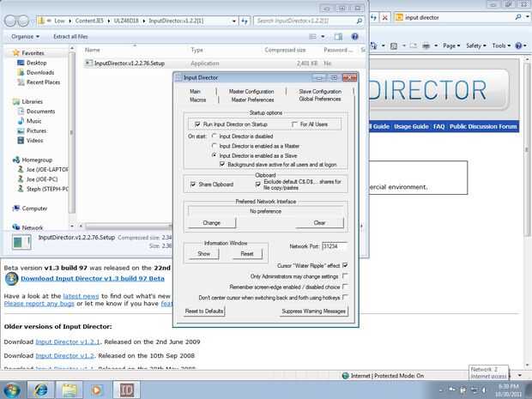Open the view options dropdown arrow in Explorer
This screenshot has width=532, height=399.
323,37
